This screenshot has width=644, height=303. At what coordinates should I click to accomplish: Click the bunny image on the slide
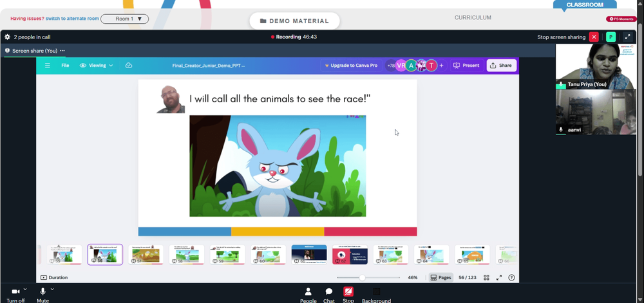[278, 165]
